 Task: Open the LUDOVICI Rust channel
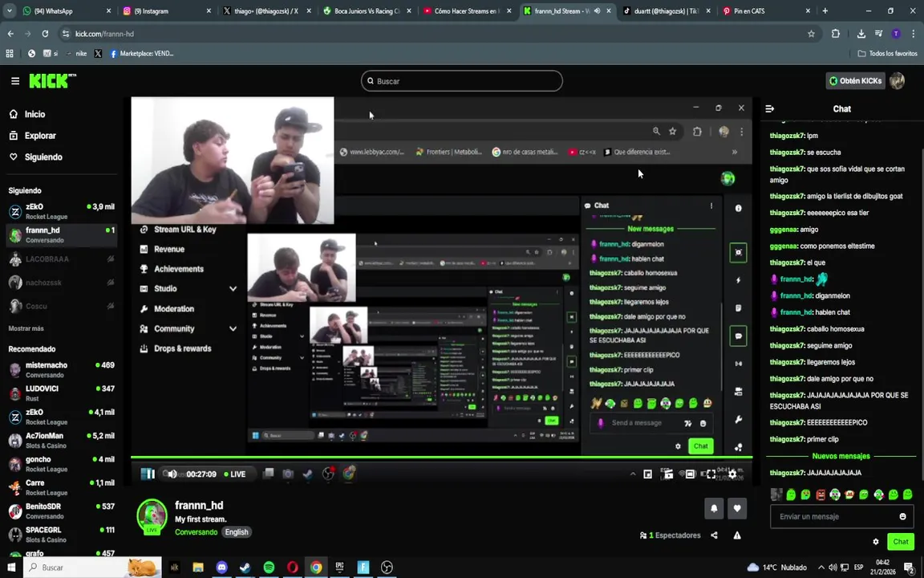point(61,393)
